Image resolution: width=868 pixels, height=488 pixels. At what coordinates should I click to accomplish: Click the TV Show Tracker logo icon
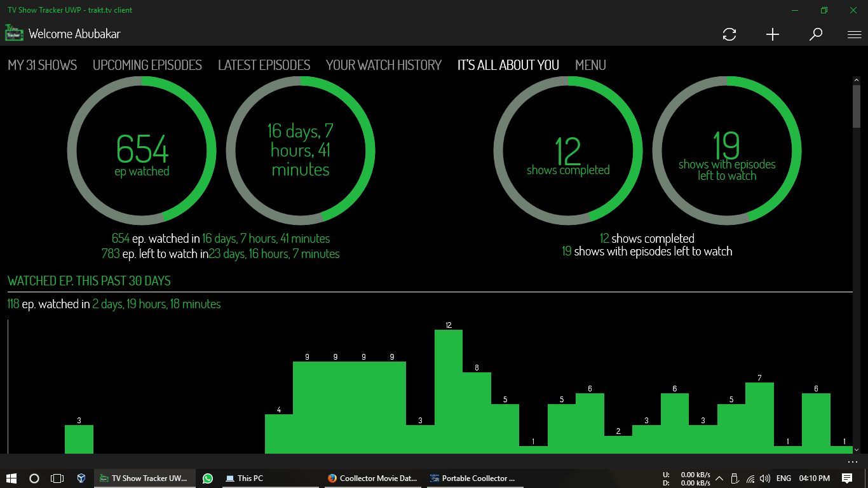pyautogui.click(x=15, y=33)
